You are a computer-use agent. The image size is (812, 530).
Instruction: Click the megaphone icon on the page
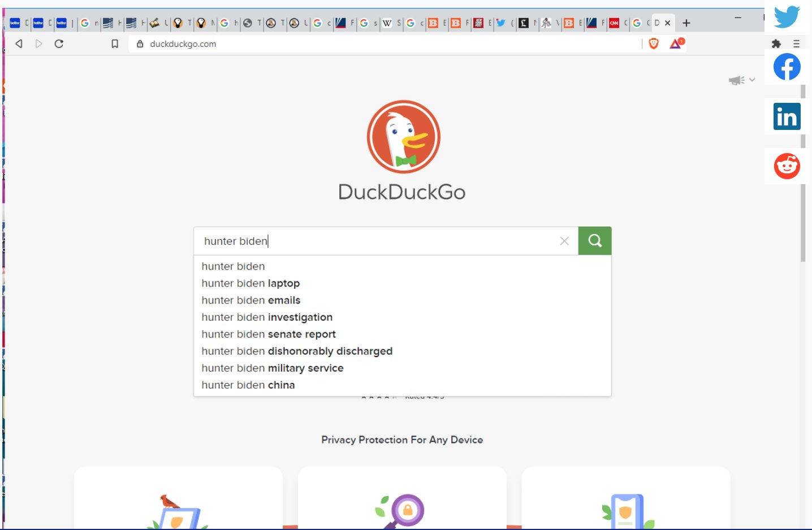pyautogui.click(x=736, y=80)
